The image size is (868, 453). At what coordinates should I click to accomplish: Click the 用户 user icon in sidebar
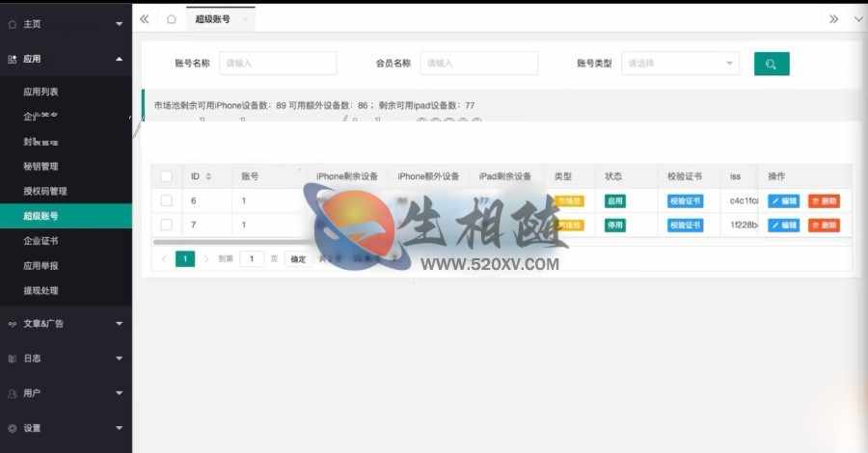[13, 394]
